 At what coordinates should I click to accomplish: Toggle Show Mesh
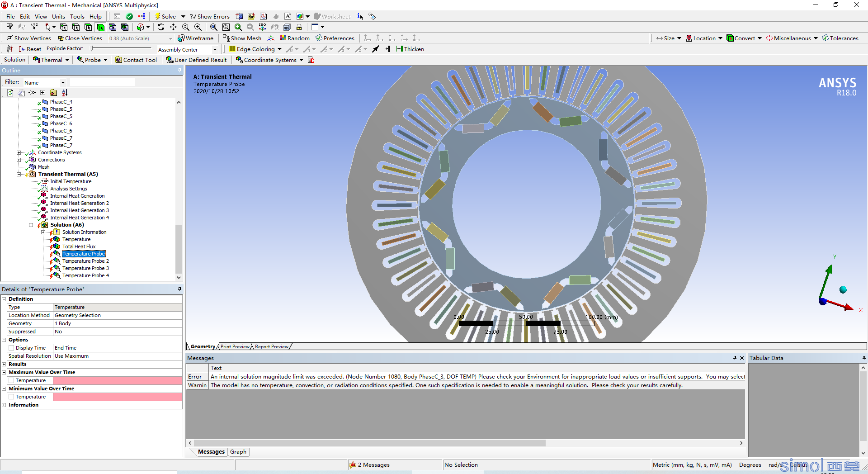pos(242,38)
